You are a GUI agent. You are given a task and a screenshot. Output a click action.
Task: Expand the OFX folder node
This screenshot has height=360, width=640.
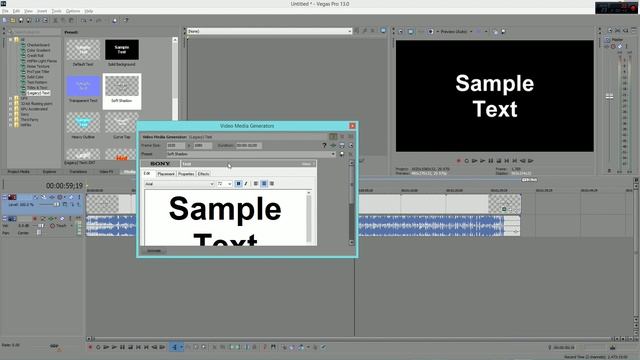click(11, 98)
